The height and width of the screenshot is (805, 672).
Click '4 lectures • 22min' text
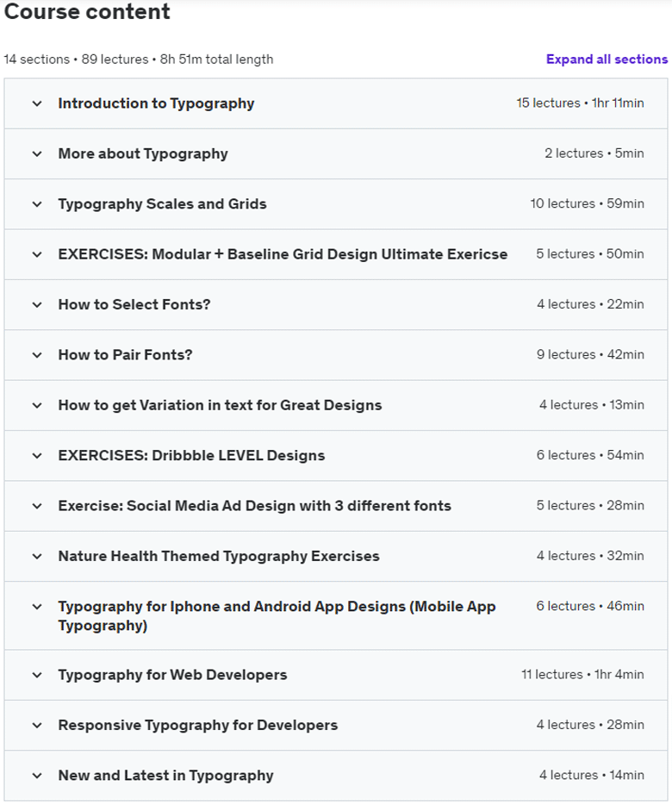(x=590, y=304)
